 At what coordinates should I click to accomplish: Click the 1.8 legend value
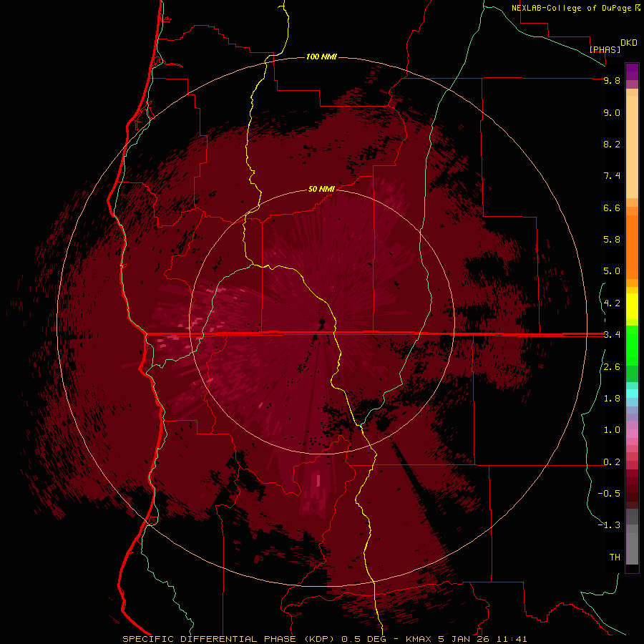612,399
